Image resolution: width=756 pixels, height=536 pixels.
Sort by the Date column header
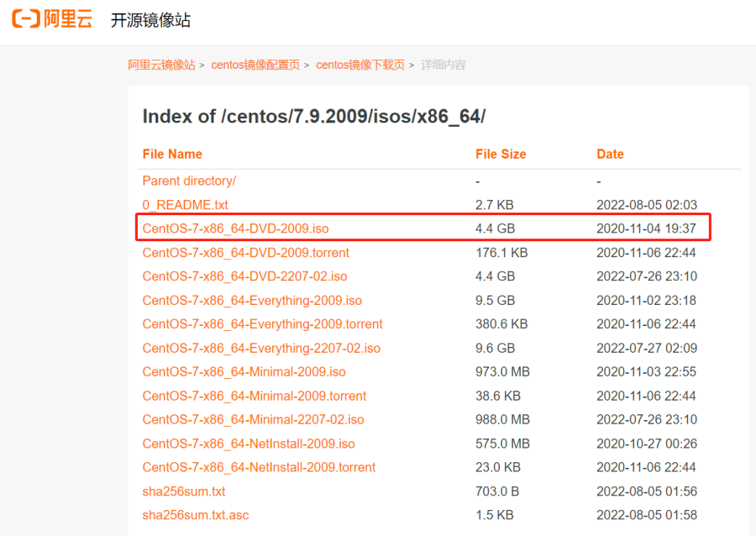tap(610, 155)
